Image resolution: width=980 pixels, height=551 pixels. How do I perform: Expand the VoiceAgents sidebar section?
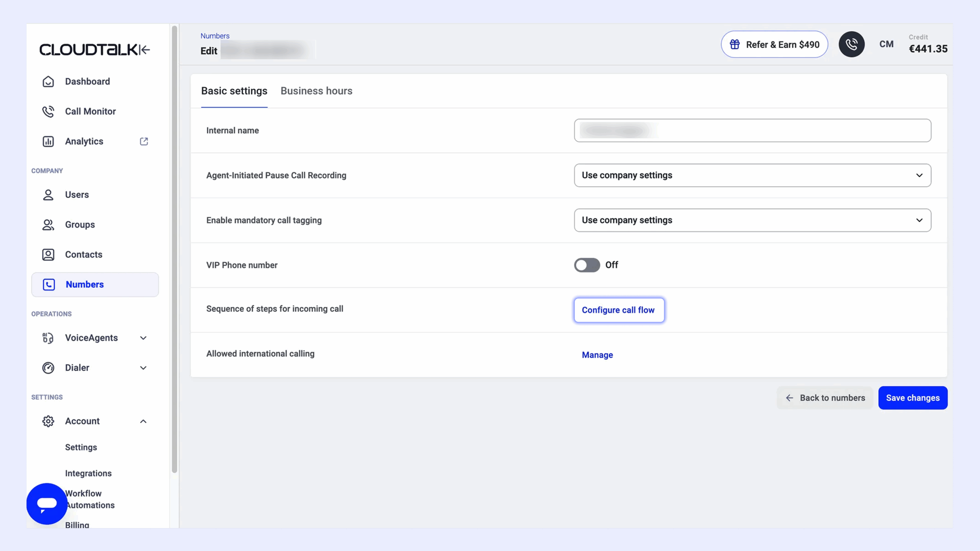143,338
